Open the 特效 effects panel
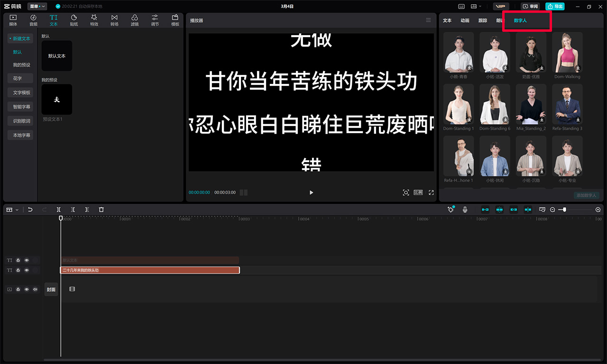Screen dimensions: 607x364 (x=94, y=20)
